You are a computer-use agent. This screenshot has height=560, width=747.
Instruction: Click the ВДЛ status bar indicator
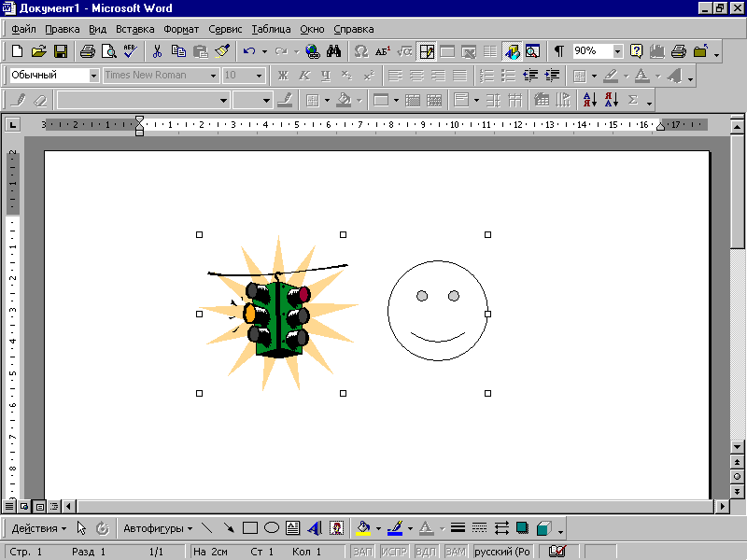[426, 552]
